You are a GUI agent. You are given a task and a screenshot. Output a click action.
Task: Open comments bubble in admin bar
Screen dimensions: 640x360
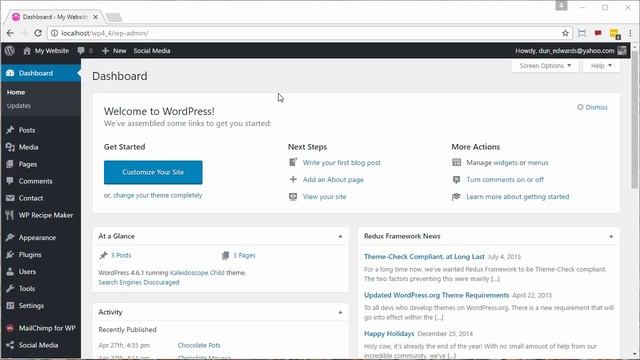[x=81, y=51]
